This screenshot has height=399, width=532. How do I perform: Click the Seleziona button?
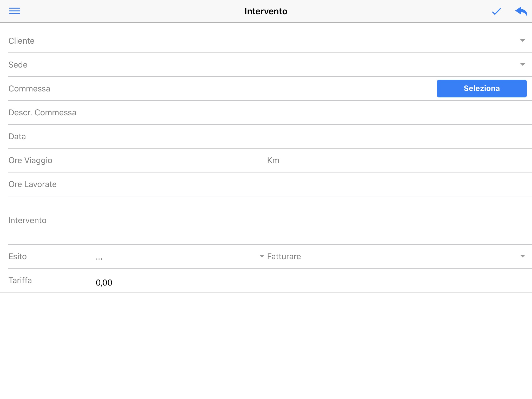click(x=482, y=89)
